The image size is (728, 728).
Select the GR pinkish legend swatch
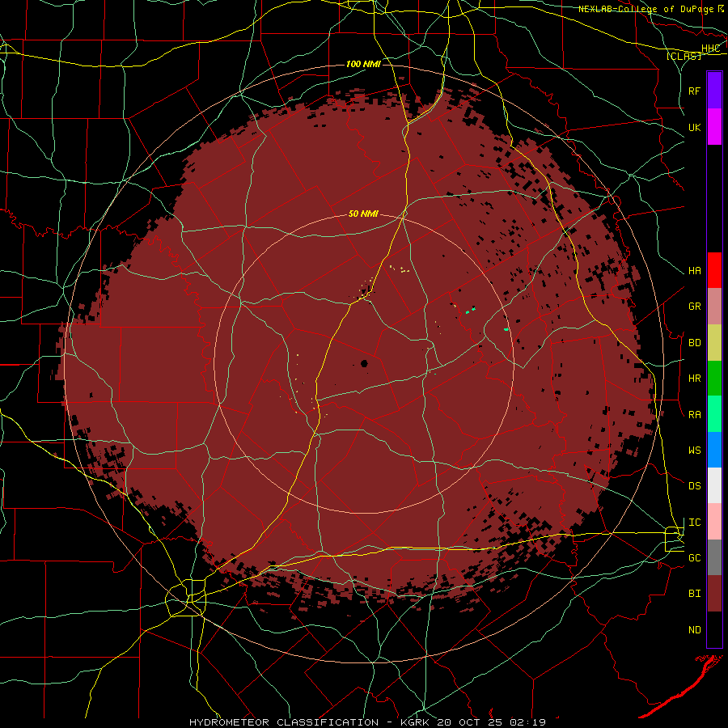[x=714, y=307]
